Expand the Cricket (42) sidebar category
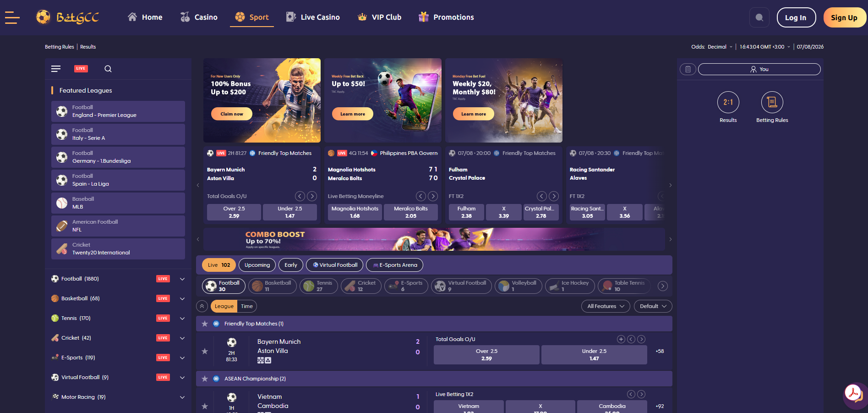Screen dimensions: 868x413 [182, 338]
